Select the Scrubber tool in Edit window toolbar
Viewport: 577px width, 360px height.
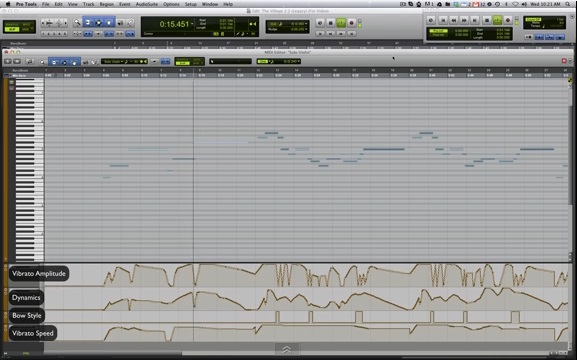coord(120,23)
